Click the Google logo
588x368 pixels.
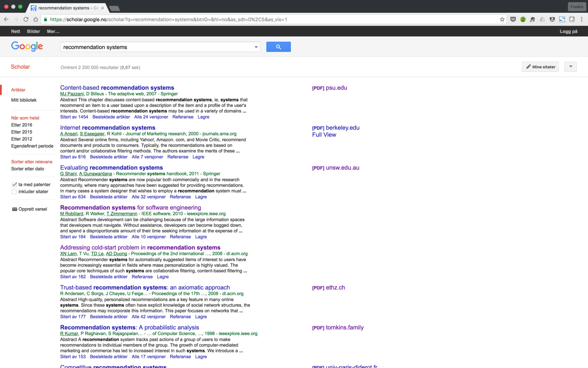[x=27, y=47]
